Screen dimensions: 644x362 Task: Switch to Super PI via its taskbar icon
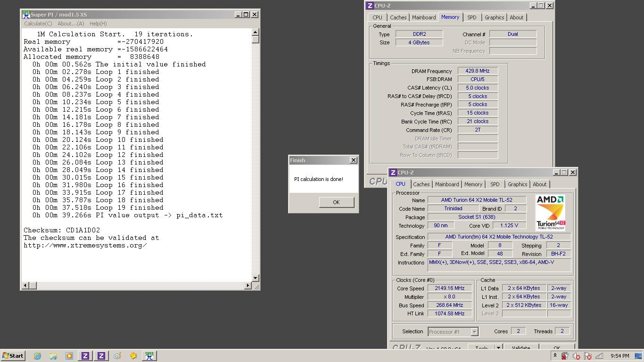(x=149, y=356)
